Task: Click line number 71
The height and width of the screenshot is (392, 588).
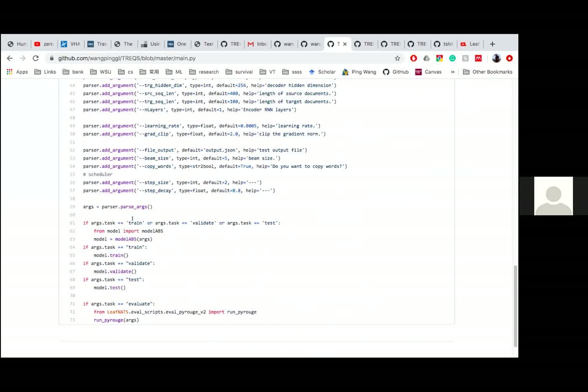Action: tap(72, 304)
